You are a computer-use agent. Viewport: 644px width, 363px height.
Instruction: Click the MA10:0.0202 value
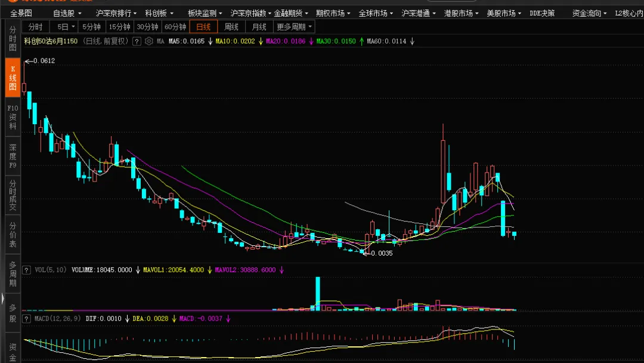pyautogui.click(x=235, y=41)
